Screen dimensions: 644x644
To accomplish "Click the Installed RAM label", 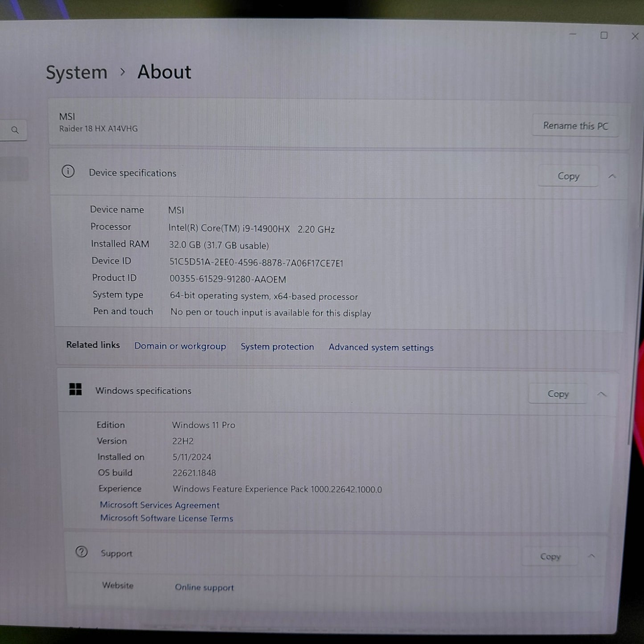I will (x=120, y=244).
